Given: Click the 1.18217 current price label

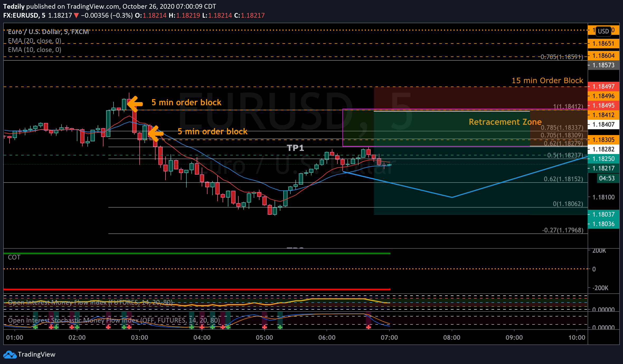Looking at the screenshot, I should [x=603, y=168].
